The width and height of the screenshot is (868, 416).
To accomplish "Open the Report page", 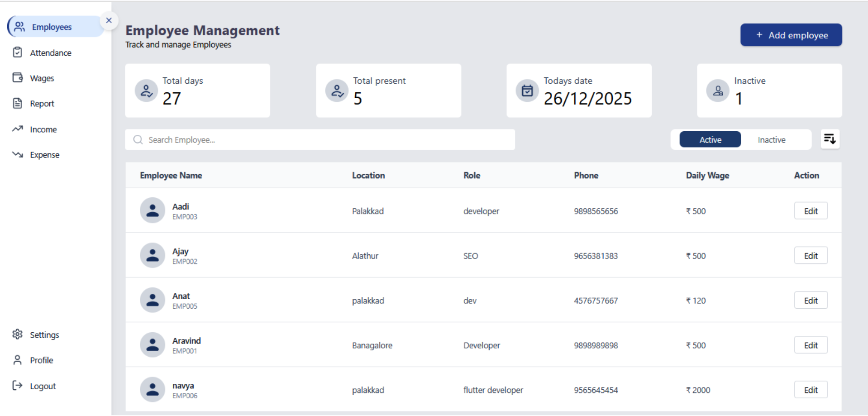I will (x=42, y=104).
